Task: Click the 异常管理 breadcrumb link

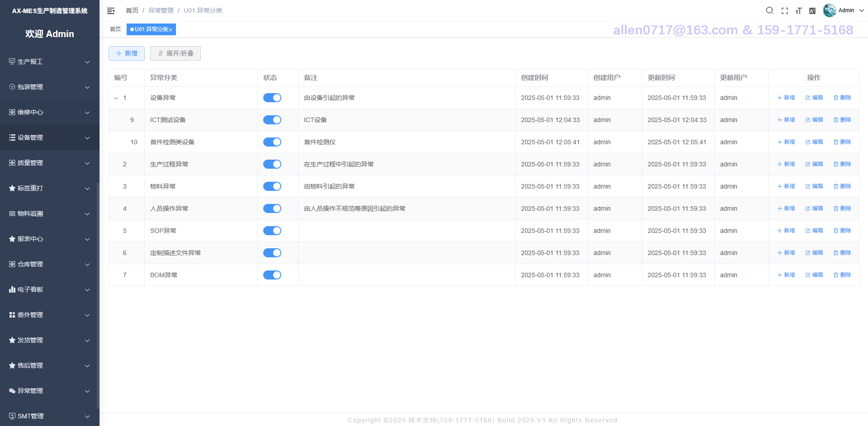Action: tap(161, 10)
